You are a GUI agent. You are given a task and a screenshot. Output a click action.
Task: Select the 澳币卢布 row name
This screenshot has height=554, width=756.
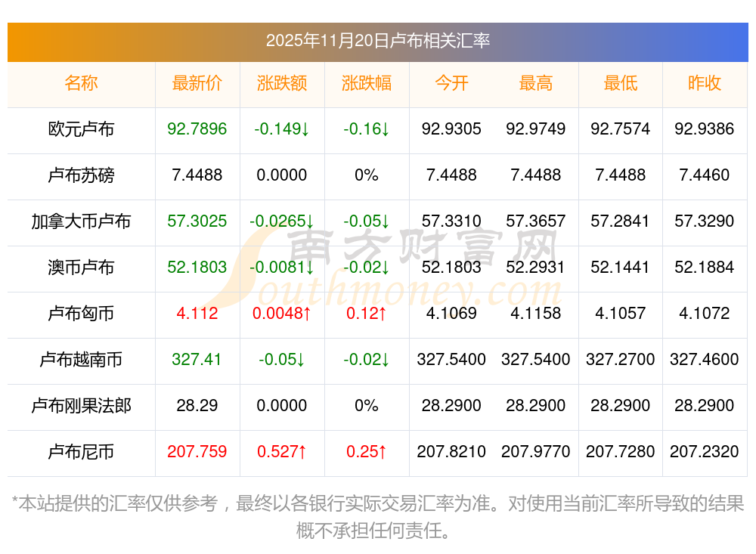click(81, 267)
